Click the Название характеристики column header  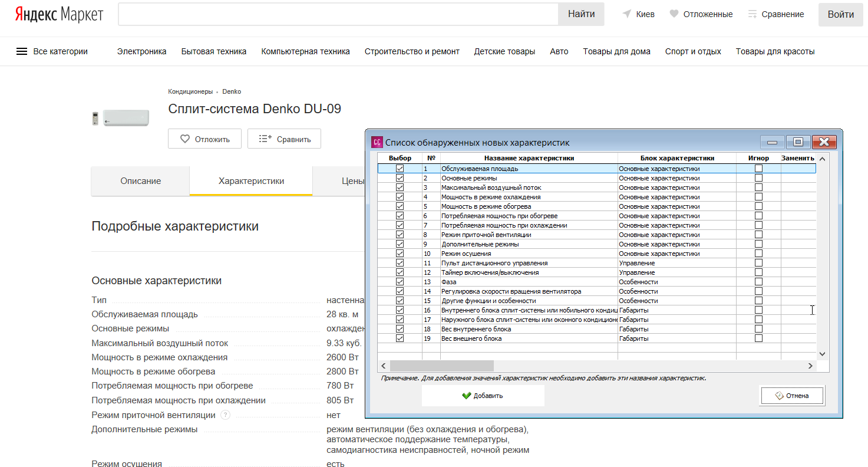[x=529, y=158]
